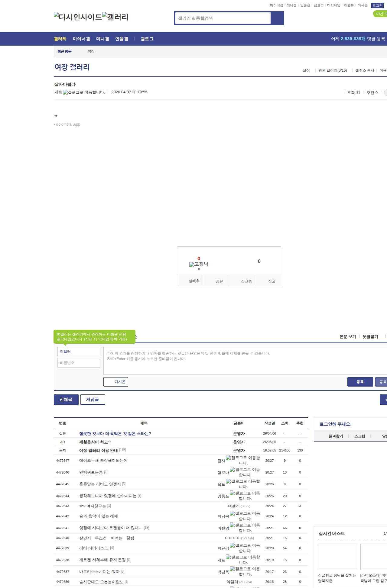Switch to the 전체글 tab

66,400
